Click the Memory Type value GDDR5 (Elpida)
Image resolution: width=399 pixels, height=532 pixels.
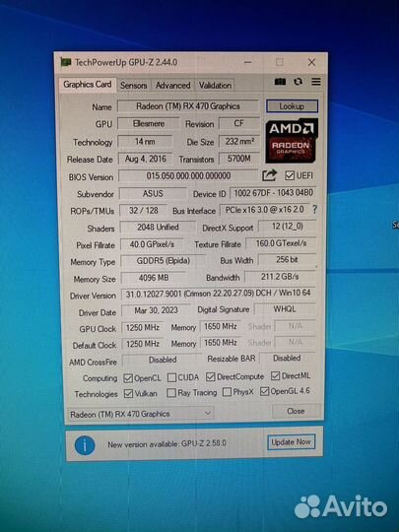pyautogui.click(x=163, y=261)
